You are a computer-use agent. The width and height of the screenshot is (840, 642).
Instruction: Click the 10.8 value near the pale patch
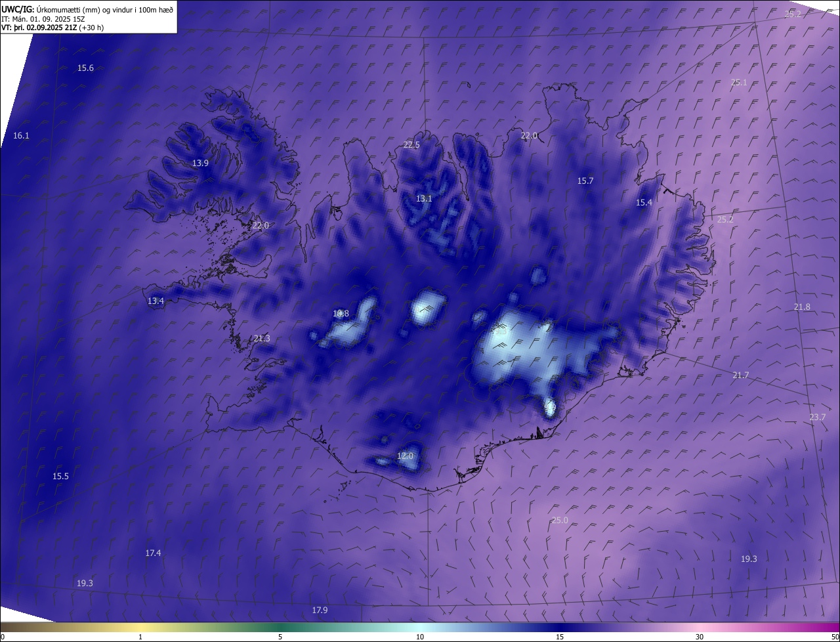click(x=341, y=314)
